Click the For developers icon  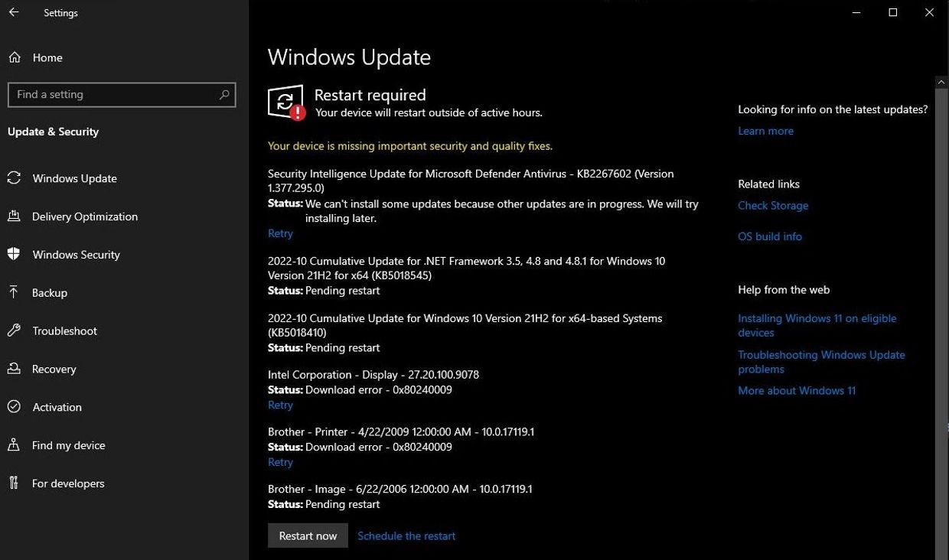14,483
